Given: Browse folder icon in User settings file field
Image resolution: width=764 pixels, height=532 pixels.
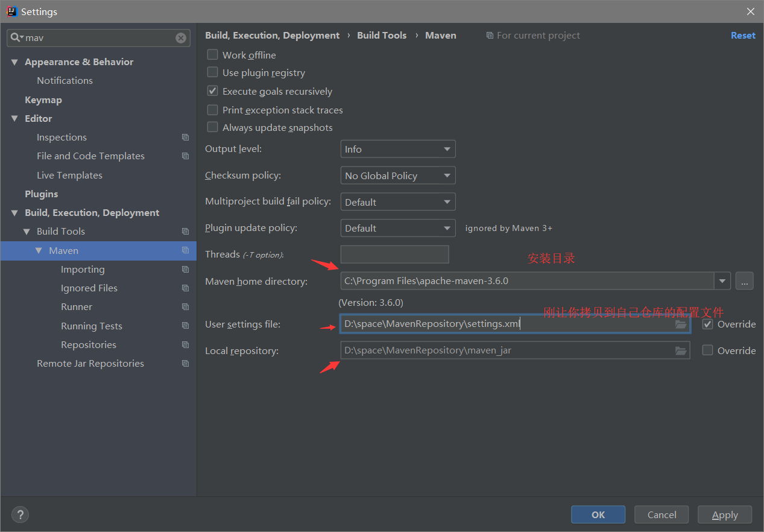Looking at the screenshot, I should click(681, 325).
